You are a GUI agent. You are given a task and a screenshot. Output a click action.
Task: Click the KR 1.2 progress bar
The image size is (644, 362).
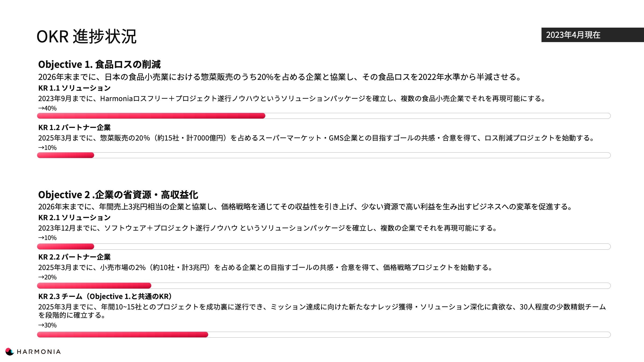[324, 155]
